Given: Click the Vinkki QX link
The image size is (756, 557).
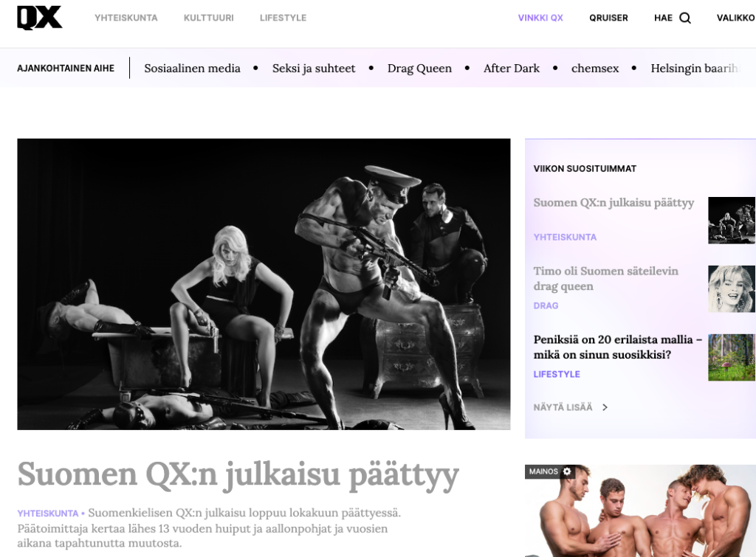Looking at the screenshot, I should pyautogui.click(x=540, y=18).
